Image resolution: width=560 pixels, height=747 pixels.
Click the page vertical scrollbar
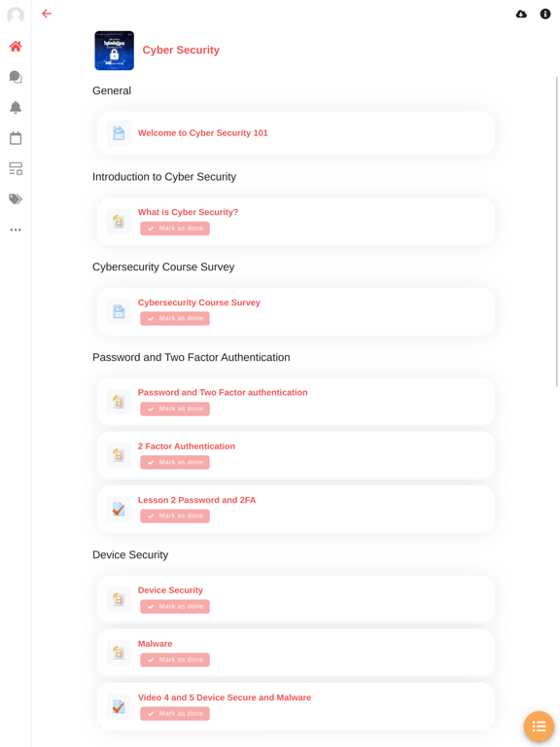coord(557,231)
